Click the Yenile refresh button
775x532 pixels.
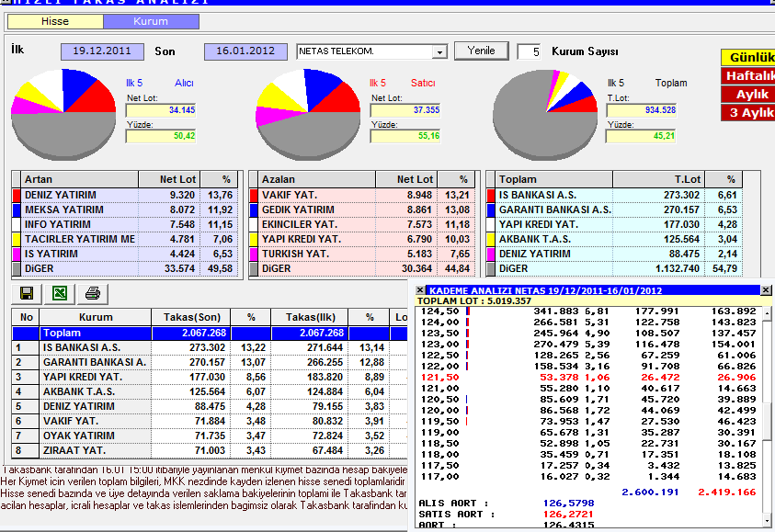point(481,51)
